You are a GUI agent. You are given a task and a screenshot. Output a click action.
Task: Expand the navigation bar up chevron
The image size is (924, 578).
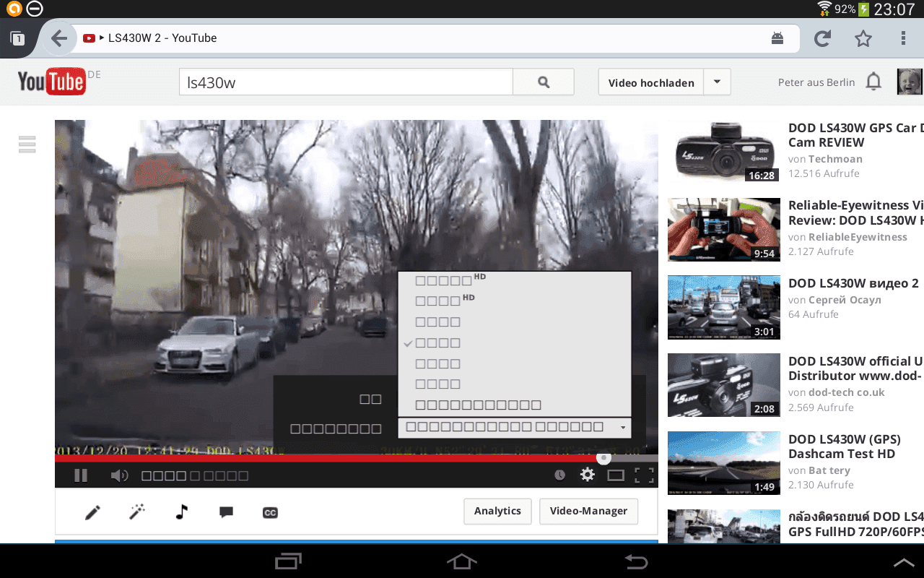click(904, 562)
